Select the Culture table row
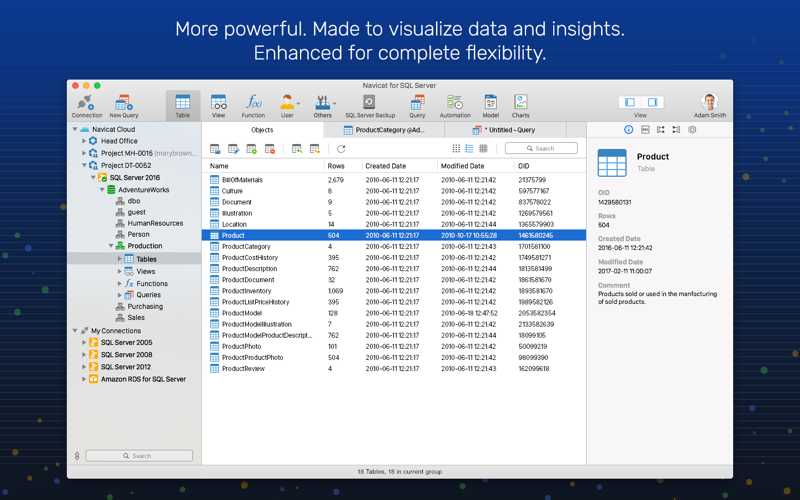Viewport: 800px width, 500px height. pos(393,191)
